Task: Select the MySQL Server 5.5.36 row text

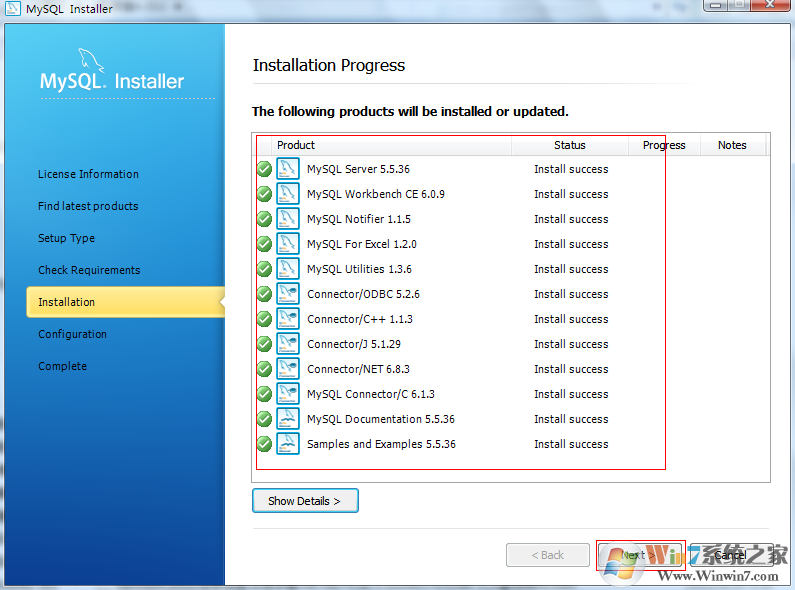Action: click(358, 169)
